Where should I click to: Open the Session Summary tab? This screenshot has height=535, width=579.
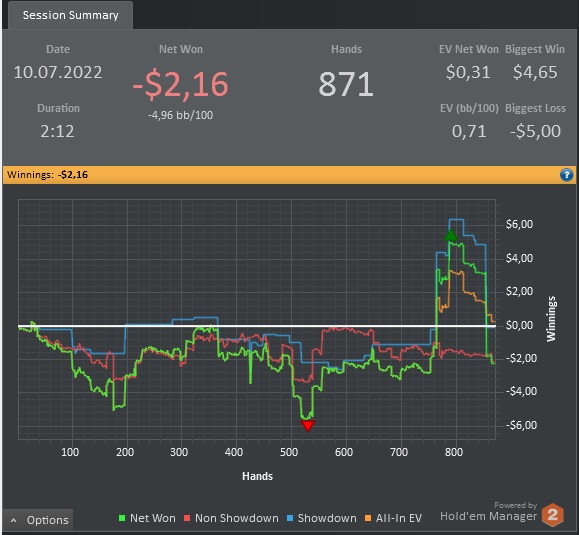pos(70,15)
